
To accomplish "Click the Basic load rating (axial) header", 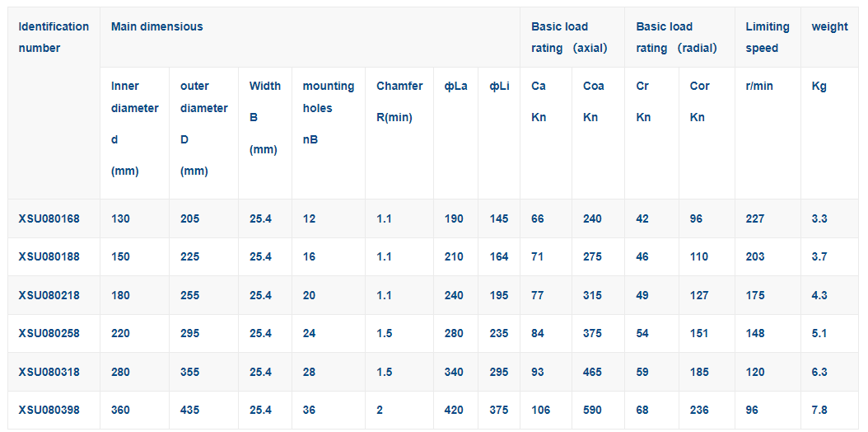I will coord(569,37).
